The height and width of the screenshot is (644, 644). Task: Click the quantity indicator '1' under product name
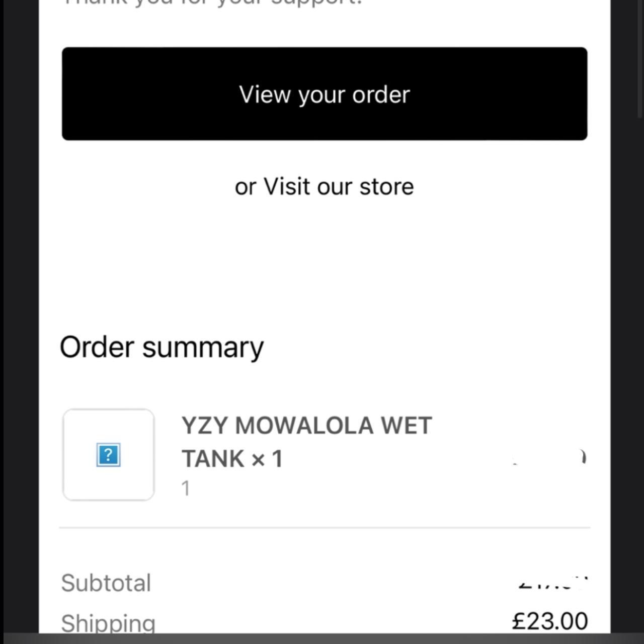click(x=186, y=488)
